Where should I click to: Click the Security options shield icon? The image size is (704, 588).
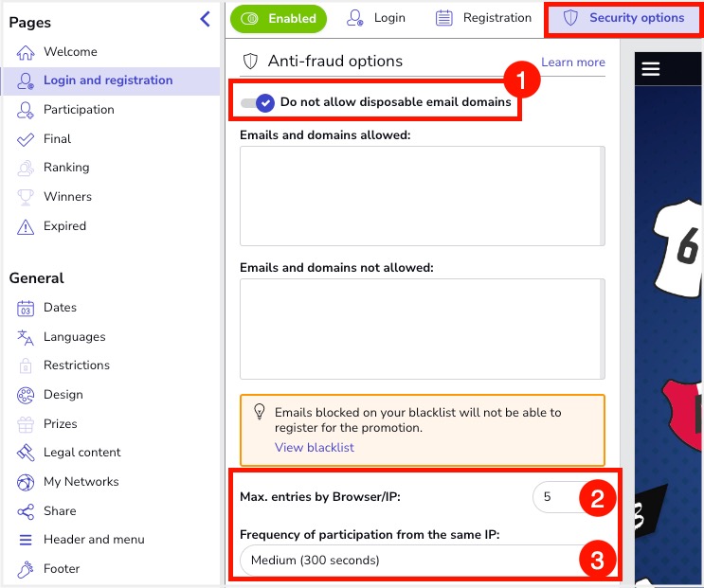coord(570,18)
